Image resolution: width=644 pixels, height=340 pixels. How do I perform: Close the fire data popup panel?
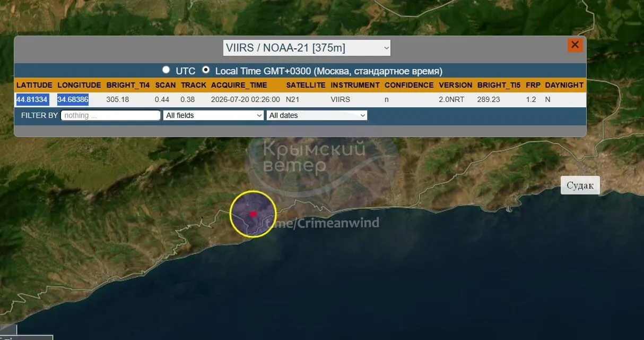575,45
